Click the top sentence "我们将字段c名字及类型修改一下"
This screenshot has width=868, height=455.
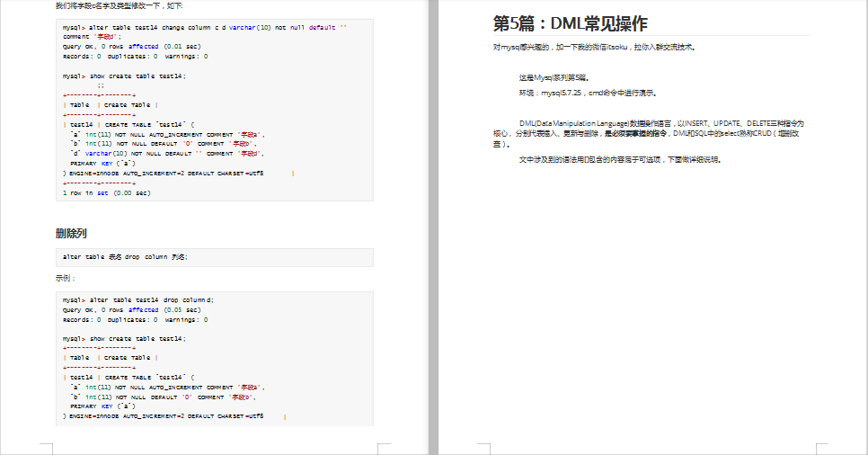pos(119,5)
